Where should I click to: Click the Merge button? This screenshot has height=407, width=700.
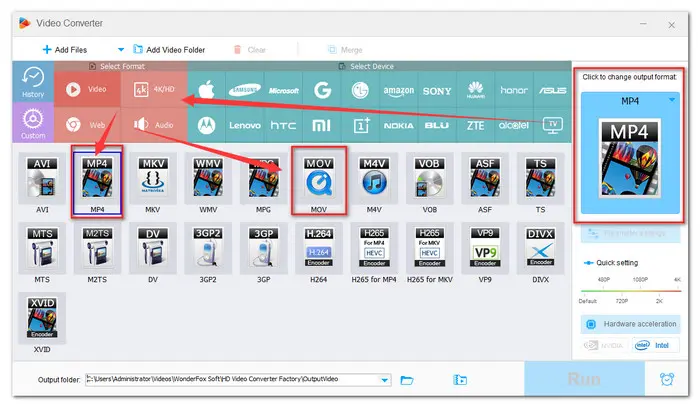pos(345,50)
